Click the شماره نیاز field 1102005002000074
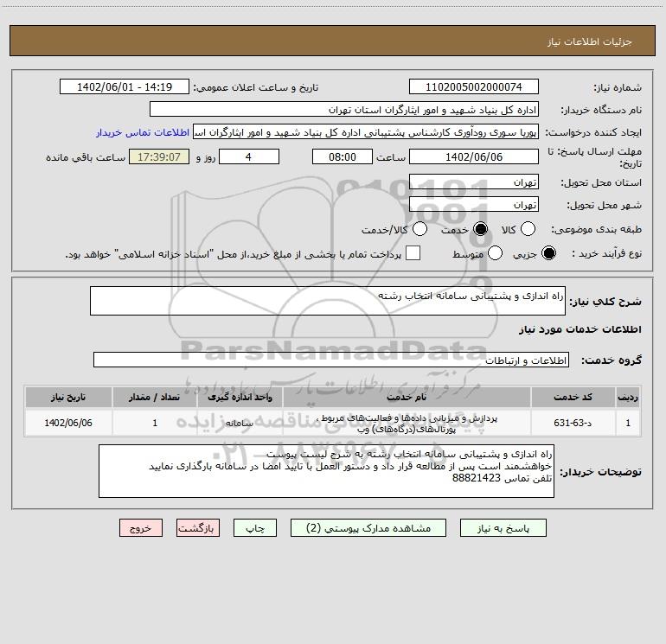666x644 pixels. (x=474, y=87)
